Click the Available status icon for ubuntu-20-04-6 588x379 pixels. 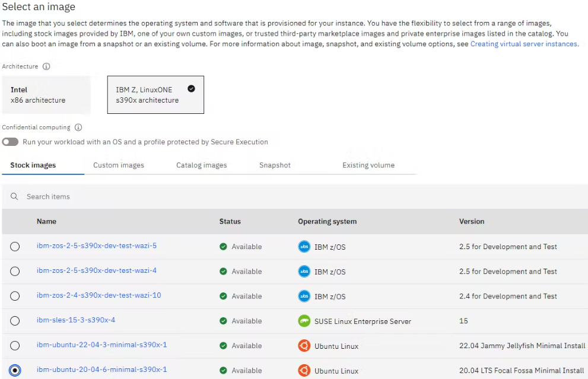[223, 370]
